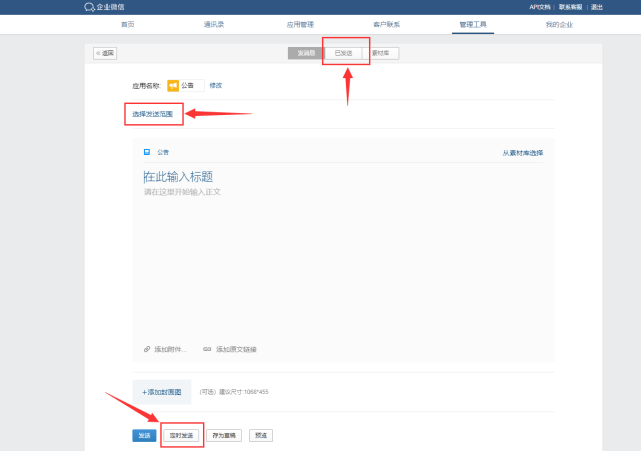This screenshot has height=451, width=641.
Task: Click the blue 发送 button
Action: [x=144, y=435]
